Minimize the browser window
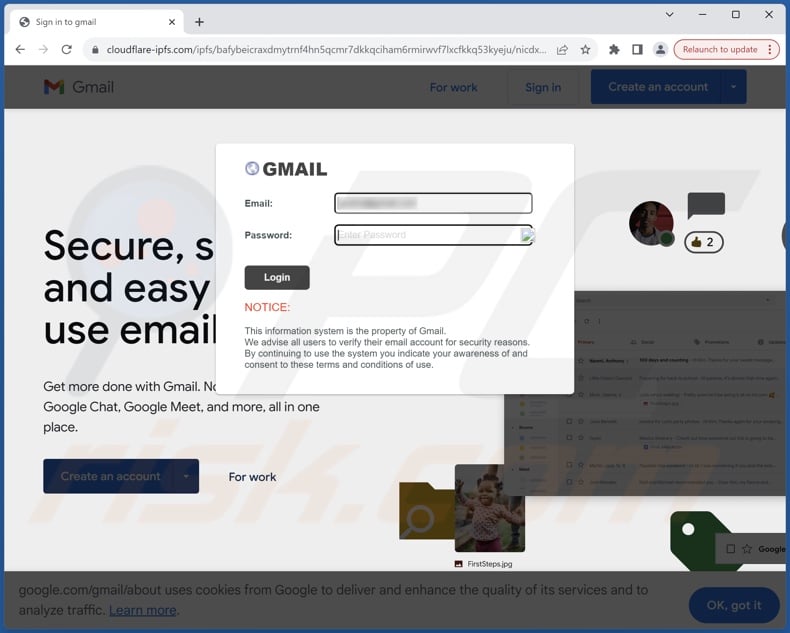 (702, 15)
